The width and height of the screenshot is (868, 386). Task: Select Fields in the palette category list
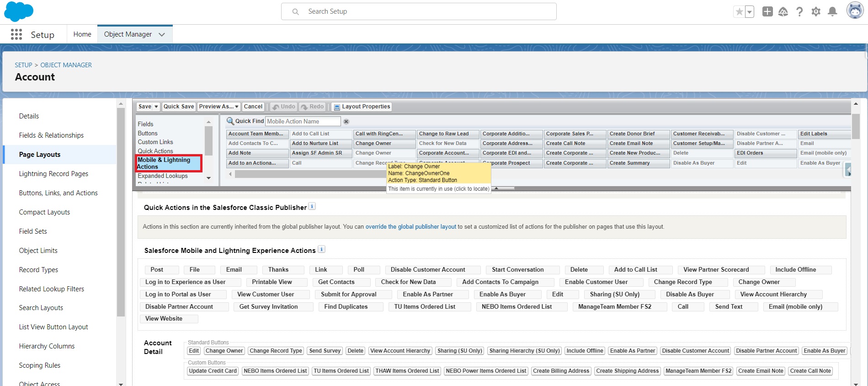(x=146, y=124)
